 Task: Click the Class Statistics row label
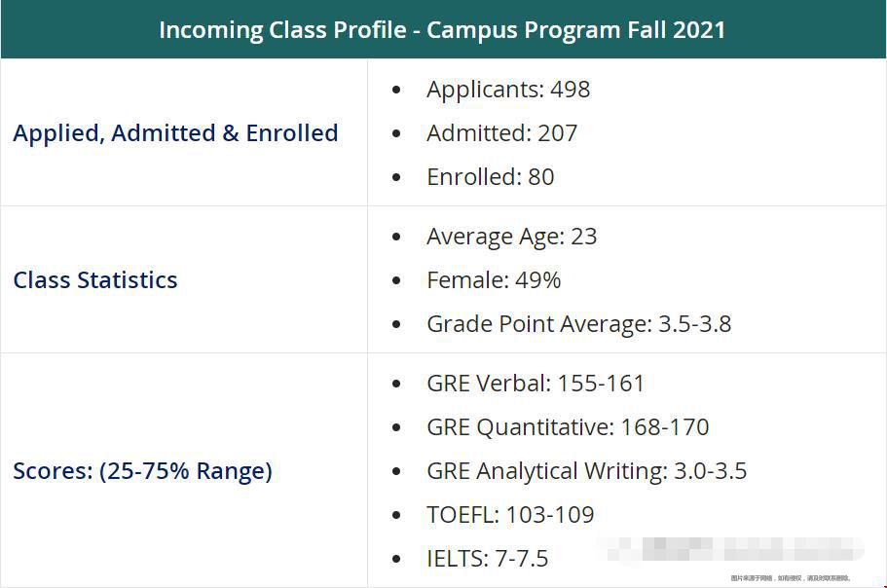pyautogui.click(x=95, y=279)
